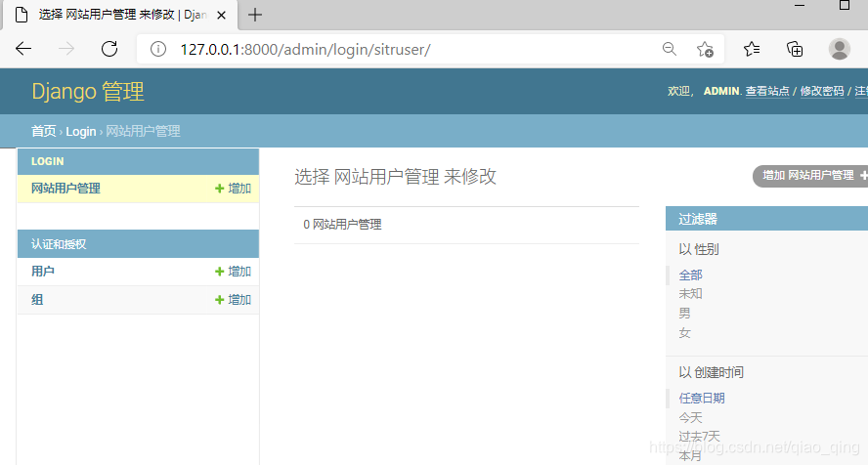This screenshot has height=465, width=868.
Task: Click the 过滤器 panel header
Action: (766, 219)
